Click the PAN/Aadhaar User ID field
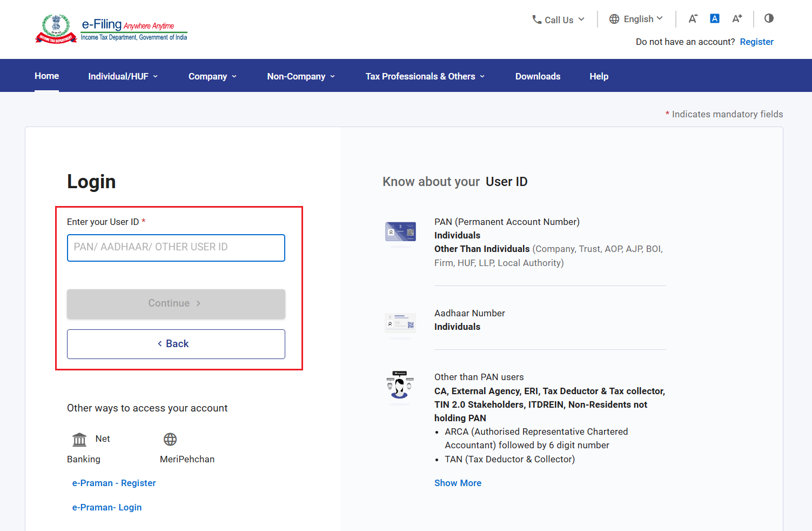 [176, 248]
